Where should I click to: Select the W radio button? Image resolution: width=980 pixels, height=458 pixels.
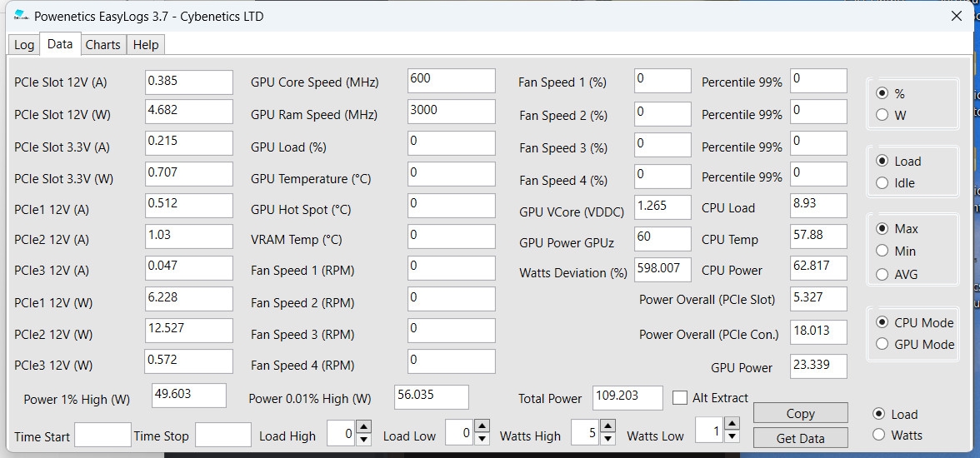point(882,116)
